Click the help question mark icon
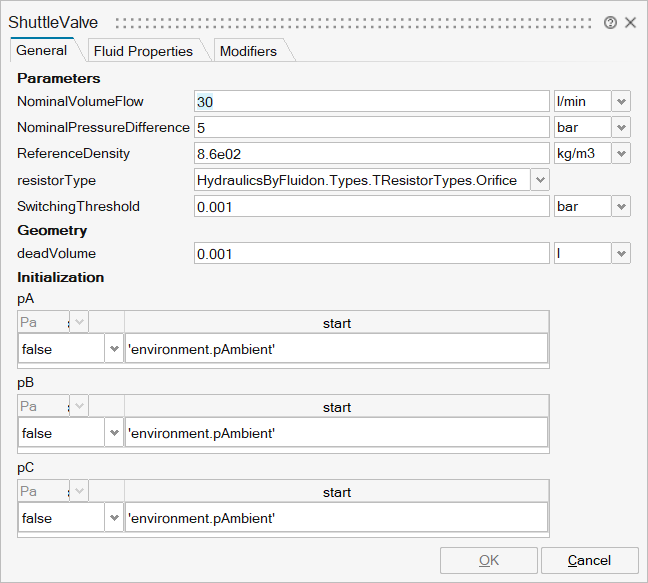648x583 pixels. (x=610, y=22)
